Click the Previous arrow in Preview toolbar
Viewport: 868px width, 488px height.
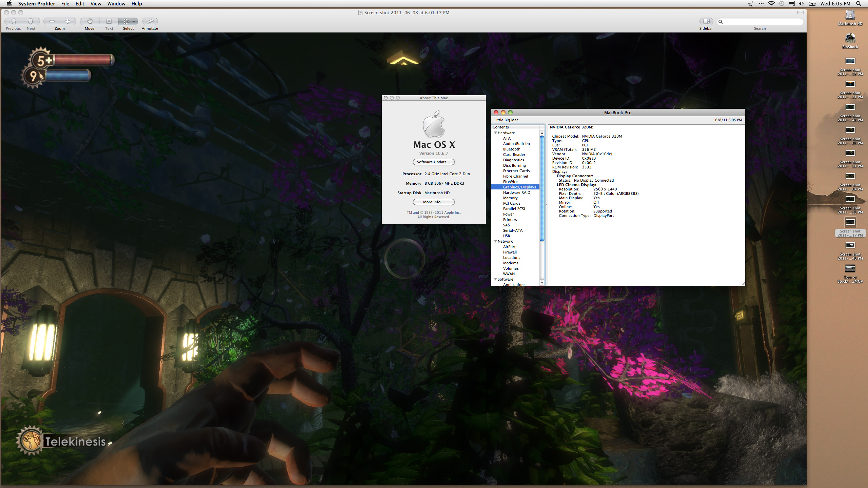(x=14, y=21)
